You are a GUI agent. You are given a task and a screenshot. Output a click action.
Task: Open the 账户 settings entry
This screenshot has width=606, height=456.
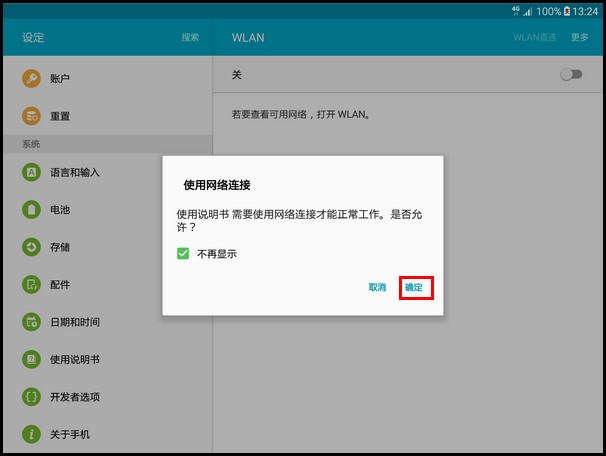point(107,78)
